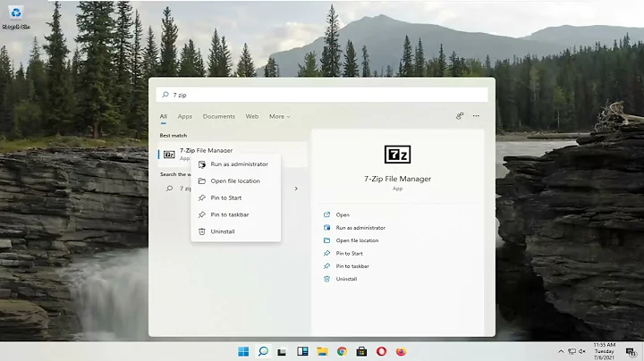Open File Explorer from the taskbar

coord(322,351)
